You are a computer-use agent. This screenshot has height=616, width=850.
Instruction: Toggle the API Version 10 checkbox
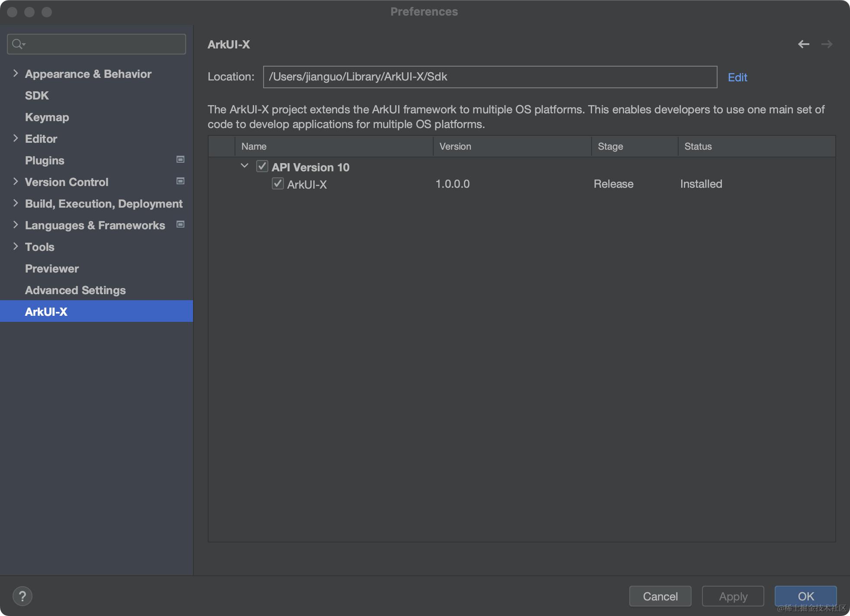click(x=262, y=167)
